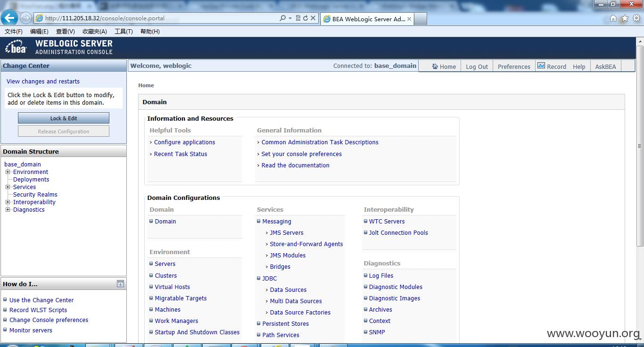Expand the Interoperability tree node
Viewport: 644px width, 347px height.
pyautogui.click(x=8, y=202)
